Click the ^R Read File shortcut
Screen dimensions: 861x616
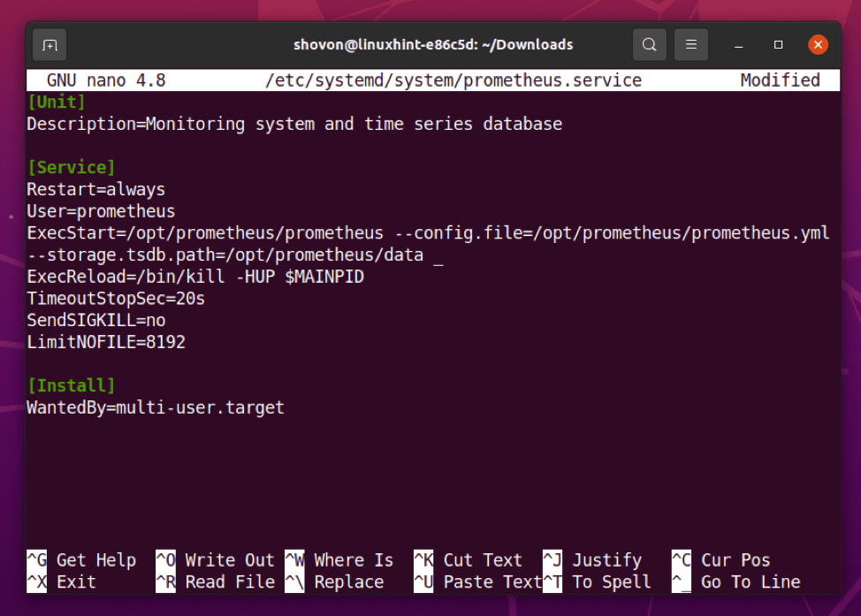pyautogui.click(x=216, y=582)
